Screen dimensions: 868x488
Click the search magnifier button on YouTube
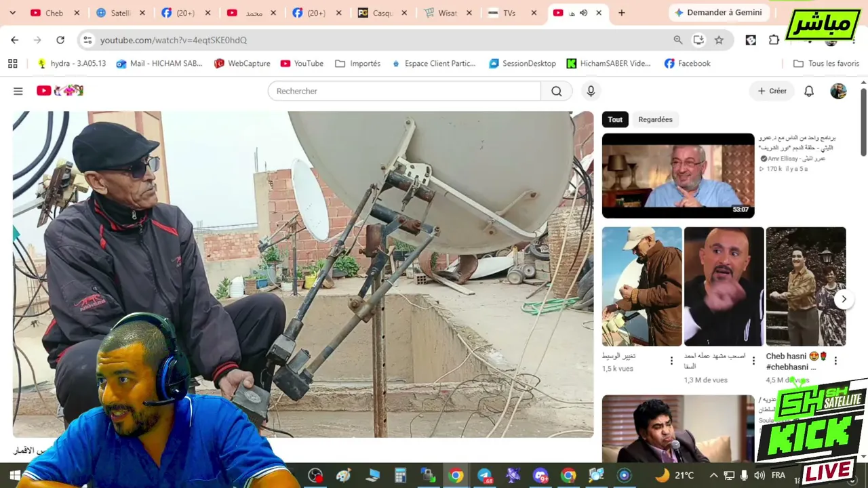[557, 91]
